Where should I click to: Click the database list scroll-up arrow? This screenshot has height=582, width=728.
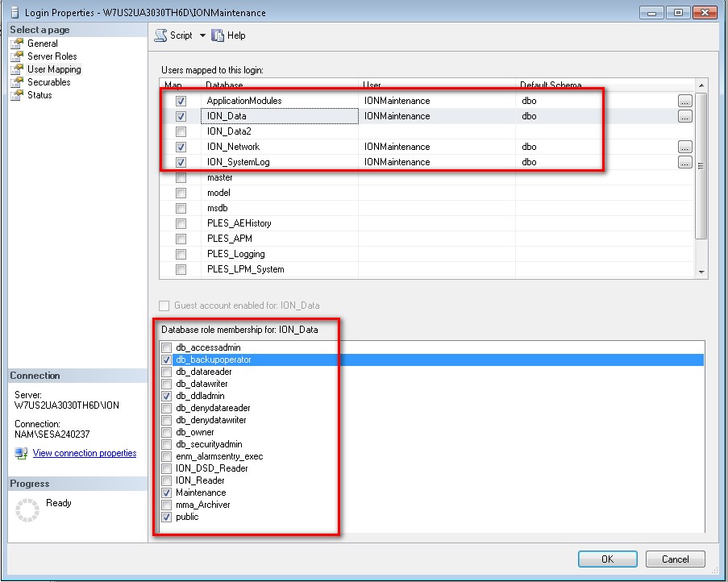click(701, 85)
